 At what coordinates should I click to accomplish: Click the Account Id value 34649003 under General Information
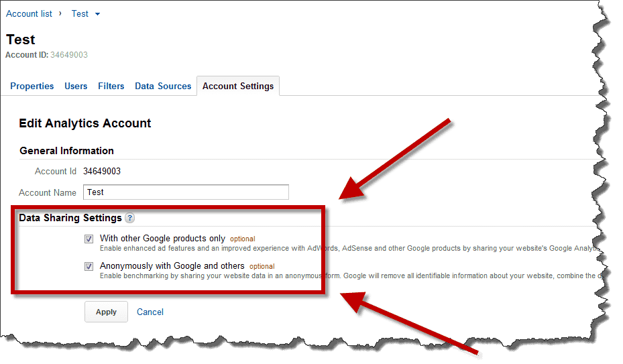click(102, 171)
